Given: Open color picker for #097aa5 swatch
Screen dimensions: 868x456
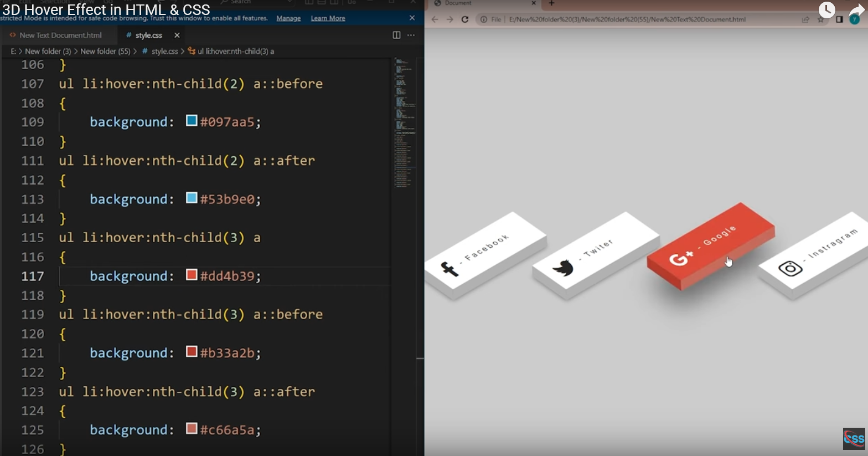Looking at the screenshot, I should click(192, 121).
